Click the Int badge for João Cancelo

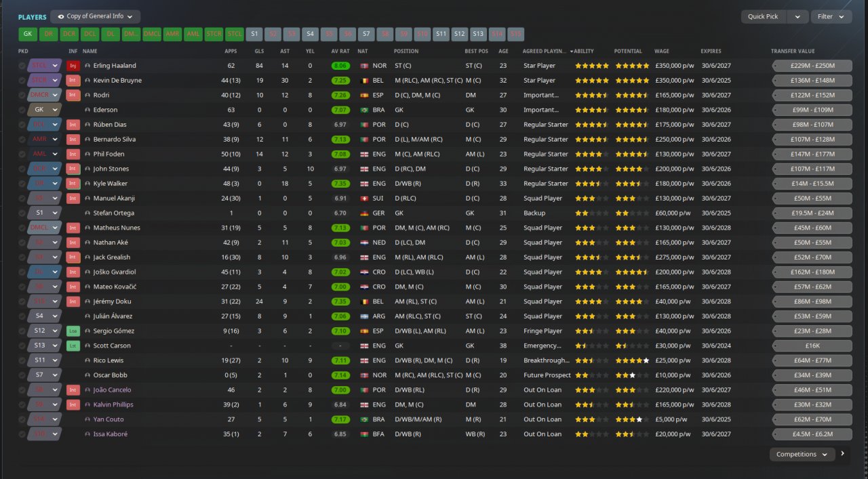(73, 390)
